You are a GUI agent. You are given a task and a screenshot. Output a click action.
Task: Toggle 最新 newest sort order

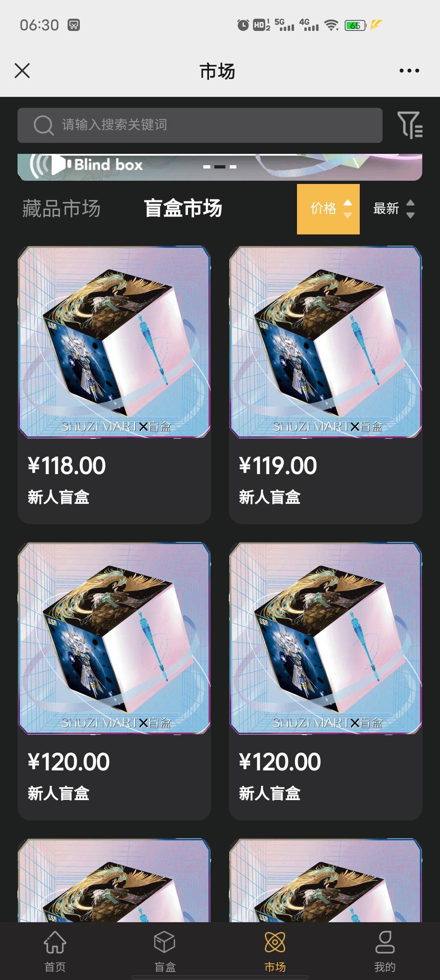pos(394,209)
